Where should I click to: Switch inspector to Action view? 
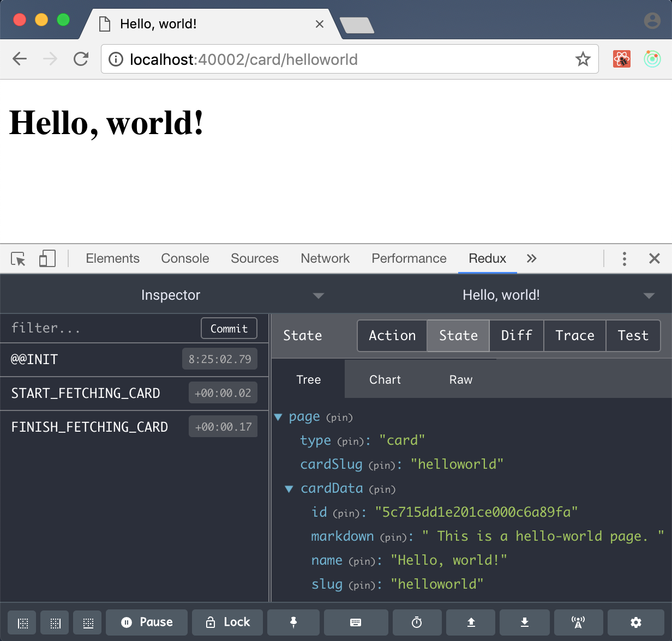point(392,336)
